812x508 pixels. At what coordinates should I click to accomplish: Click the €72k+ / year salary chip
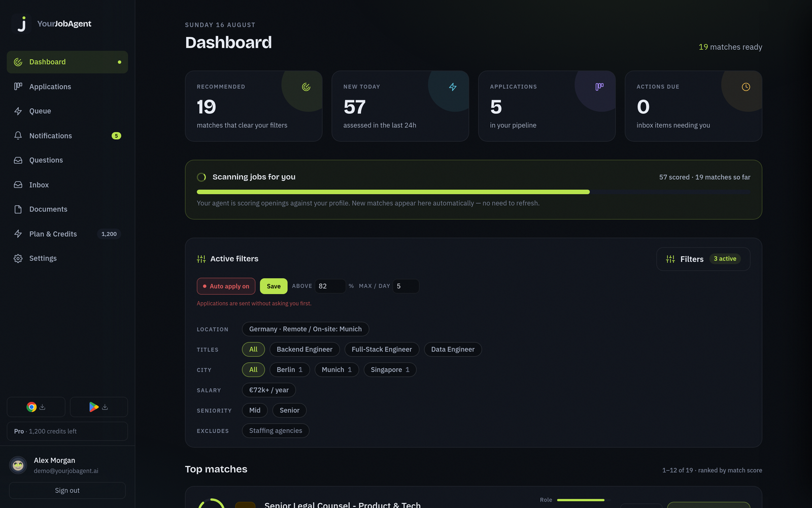click(x=269, y=390)
